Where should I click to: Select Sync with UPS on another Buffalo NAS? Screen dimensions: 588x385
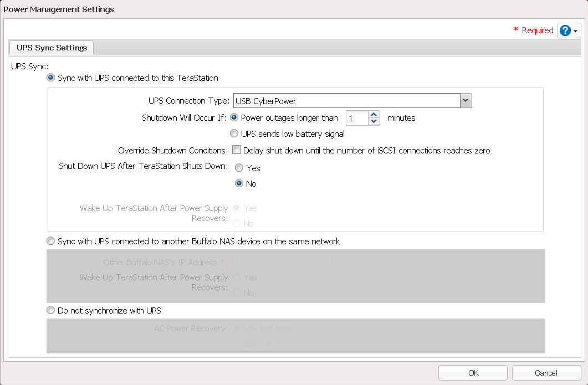[x=51, y=242]
